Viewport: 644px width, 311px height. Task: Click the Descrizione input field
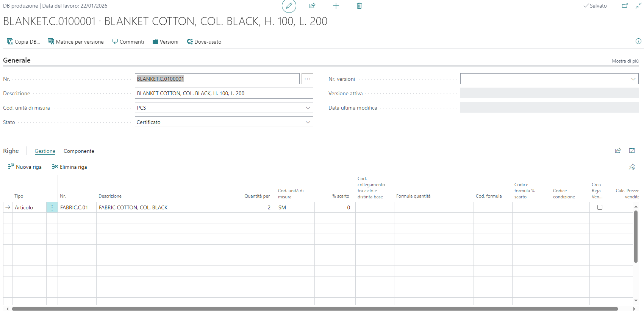tap(224, 93)
